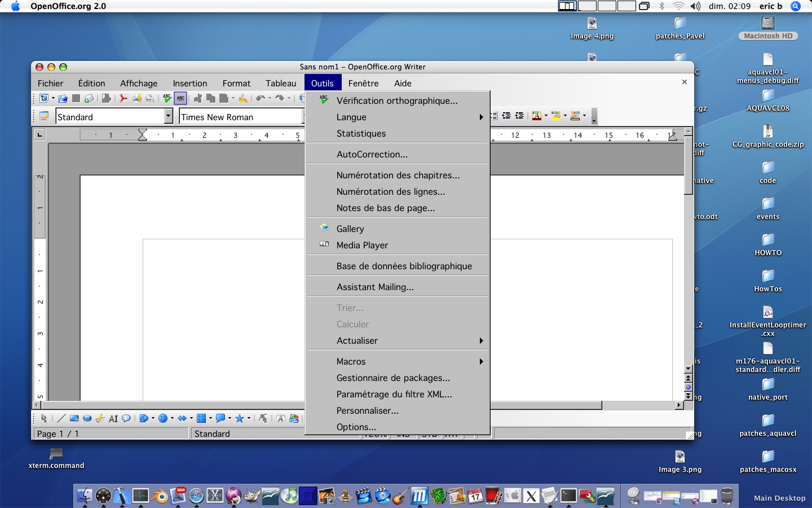Image resolution: width=812 pixels, height=508 pixels.
Task: Open Gallery from Outils menu
Action: 398,229
